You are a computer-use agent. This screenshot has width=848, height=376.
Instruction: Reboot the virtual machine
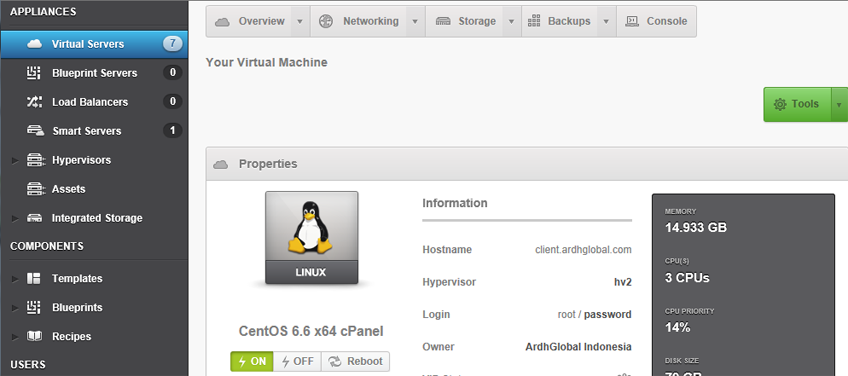pyautogui.click(x=355, y=361)
